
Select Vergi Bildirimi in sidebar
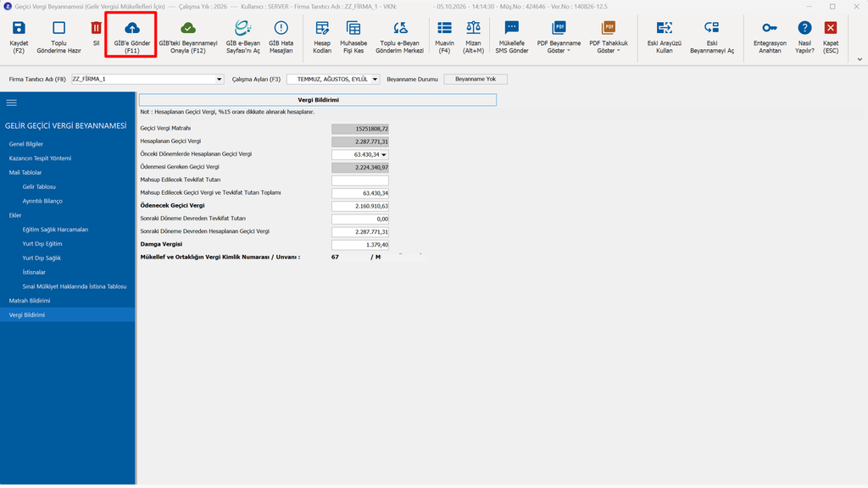click(68, 315)
